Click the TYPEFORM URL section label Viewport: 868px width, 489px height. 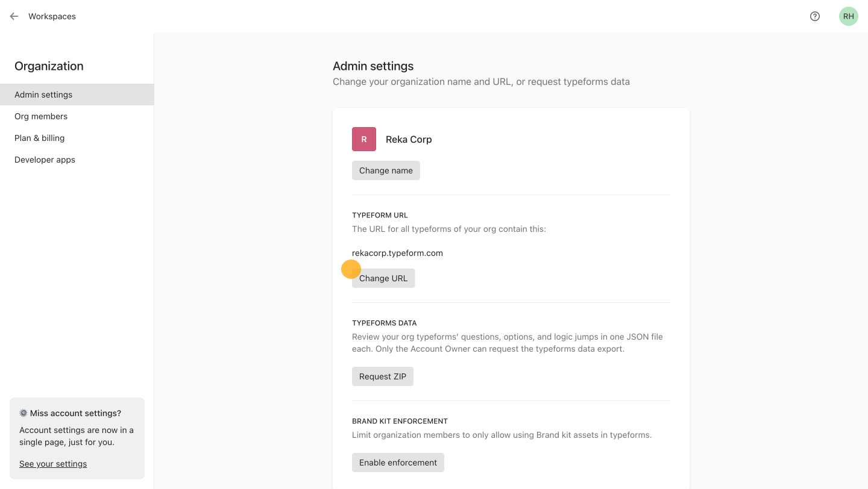click(380, 215)
